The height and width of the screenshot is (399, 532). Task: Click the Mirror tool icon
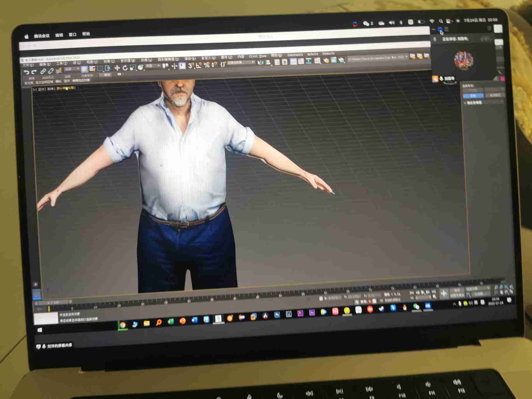260,63
